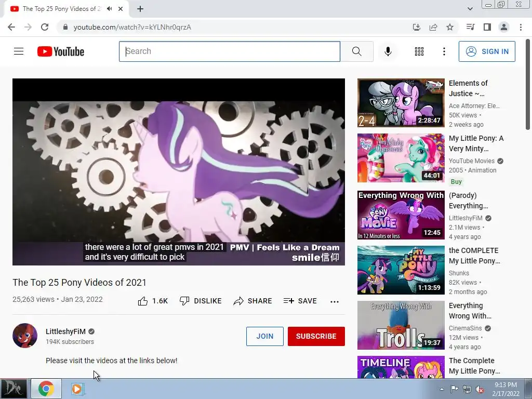Click the DISLIKE thumbs down button
Image resolution: width=532 pixels, height=399 pixels.
tap(201, 301)
